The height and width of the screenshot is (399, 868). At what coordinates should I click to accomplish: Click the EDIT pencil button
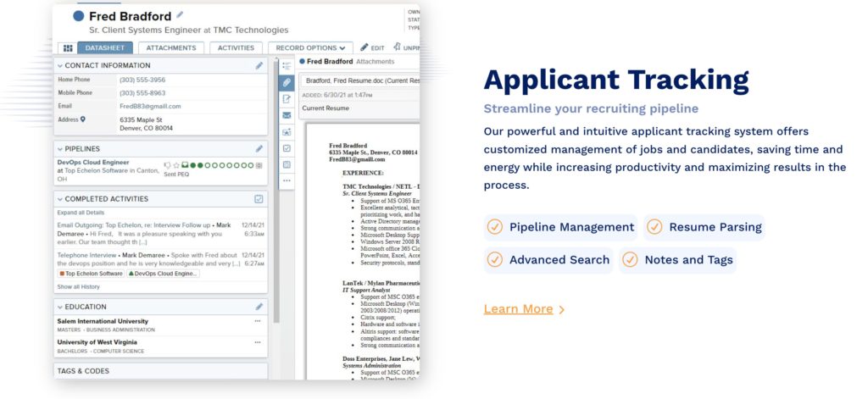tap(373, 48)
